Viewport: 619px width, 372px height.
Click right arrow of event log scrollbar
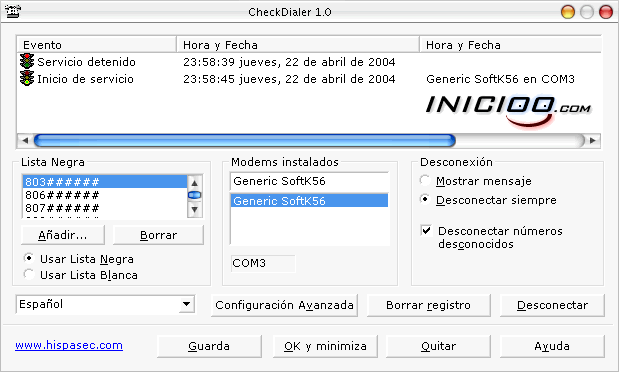pyautogui.click(x=593, y=140)
